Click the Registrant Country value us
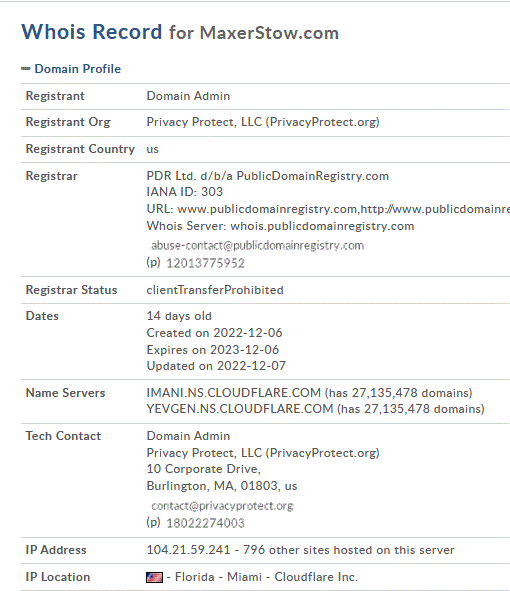This screenshot has height=591, width=510. point(153,149)
